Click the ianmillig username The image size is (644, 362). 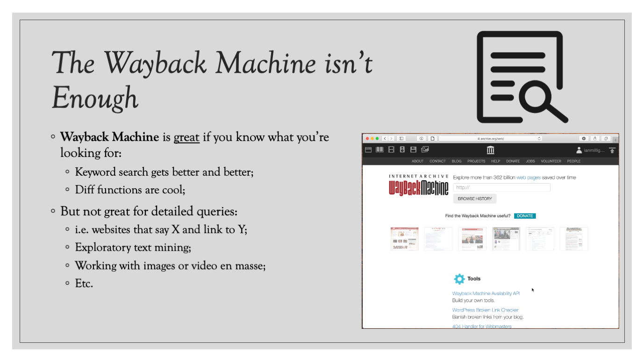pos(594,150)
